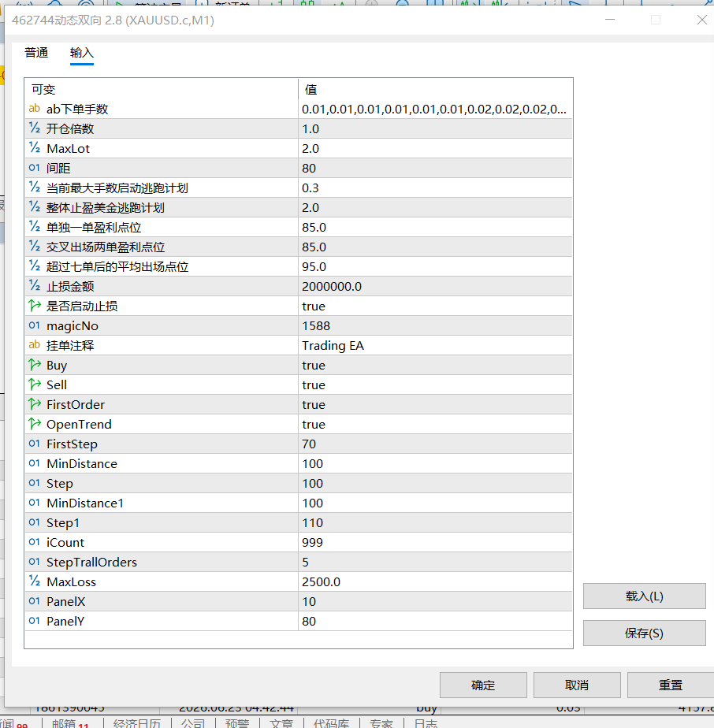Click the integer icon beside FirstStep
714x728 pixels.
point(35,444)
